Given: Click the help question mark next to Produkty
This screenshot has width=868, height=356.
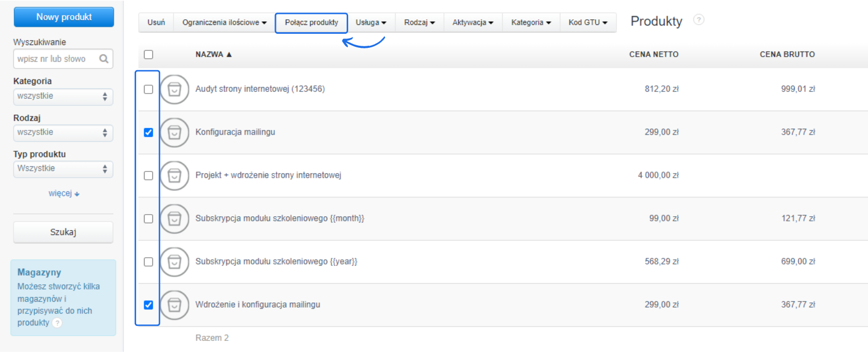Looking at the screenshot, I should 699,20.
